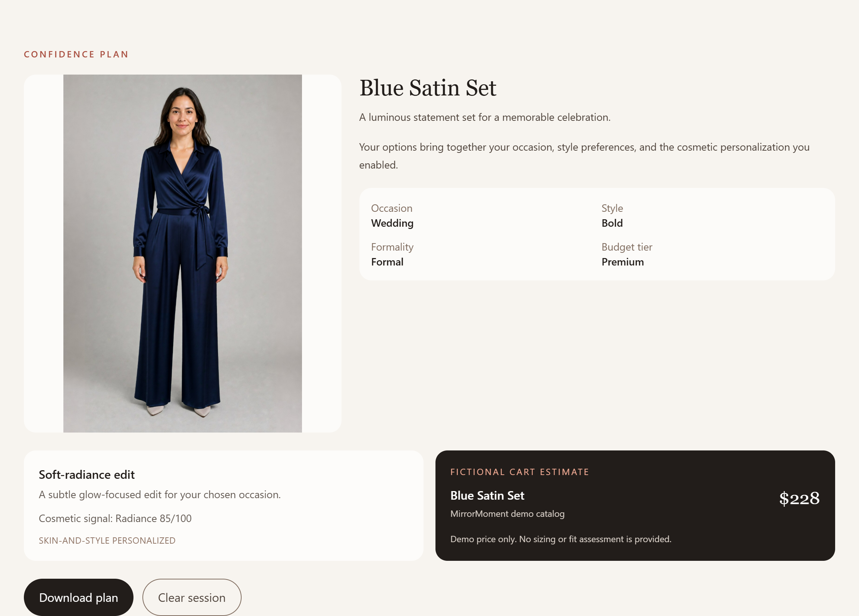This screenshot has width=859, height=616.
Task: Click the FICTIONAL CART ESTIMATE label
Action: pyautogui.click(x=520, y=472)
